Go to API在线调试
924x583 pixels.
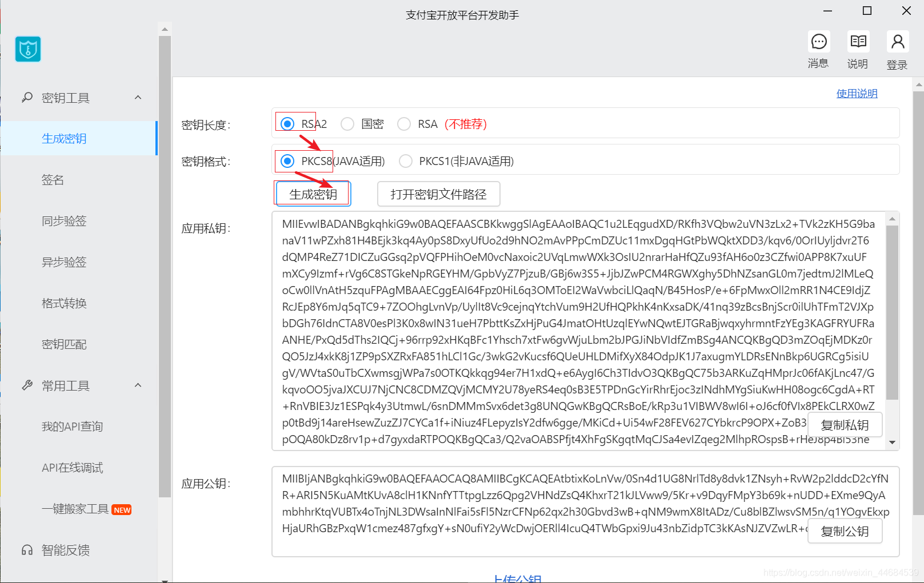[71, 467]
